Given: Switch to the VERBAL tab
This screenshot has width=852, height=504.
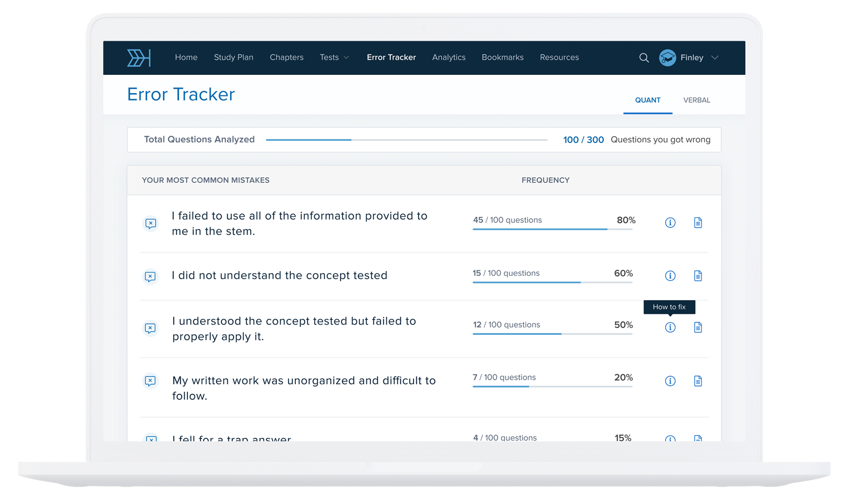Looking at the screenshot, I should [x=696, y=100].
